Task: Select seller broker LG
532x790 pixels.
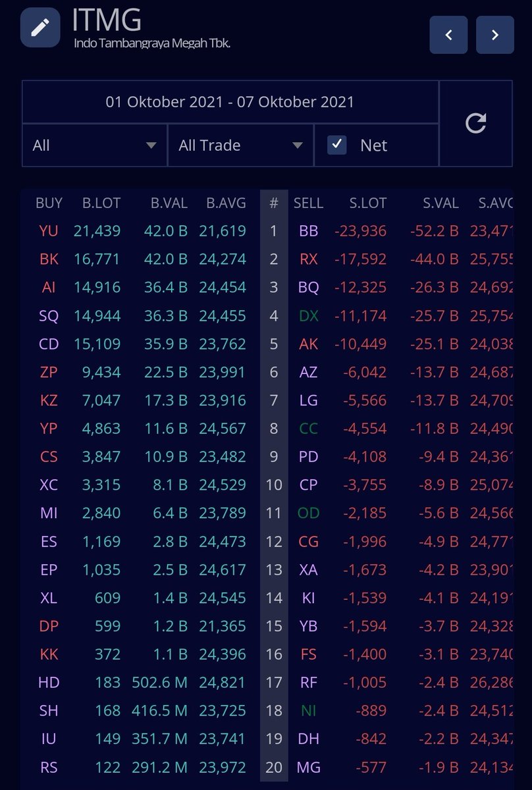Action: coord(308,400)
